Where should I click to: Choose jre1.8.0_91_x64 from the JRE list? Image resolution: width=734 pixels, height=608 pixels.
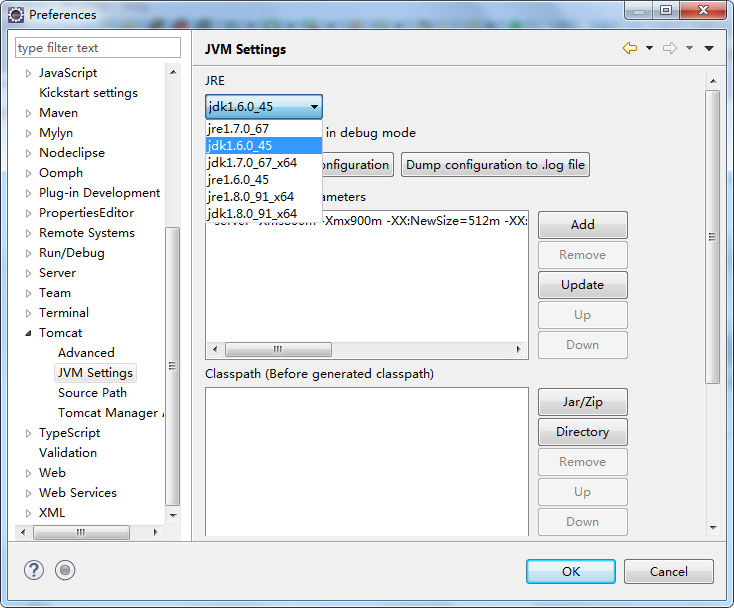click(264, 197)
